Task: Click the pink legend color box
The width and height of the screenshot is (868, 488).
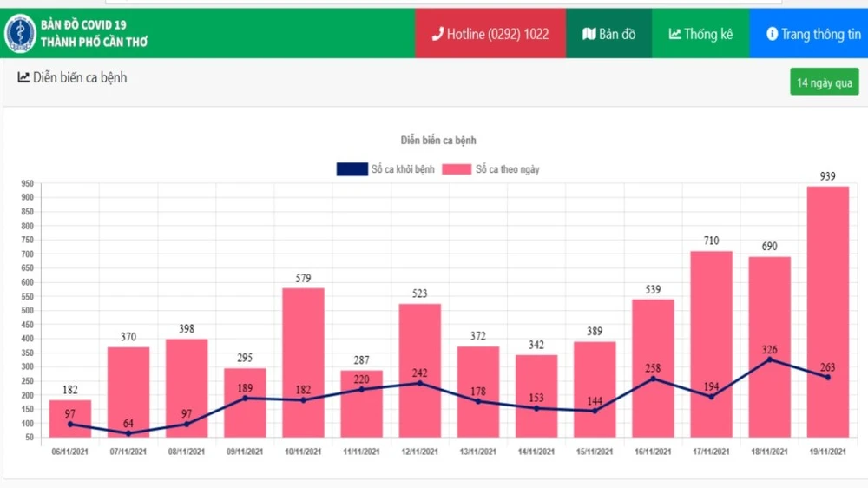Action: tap(456, 169)
